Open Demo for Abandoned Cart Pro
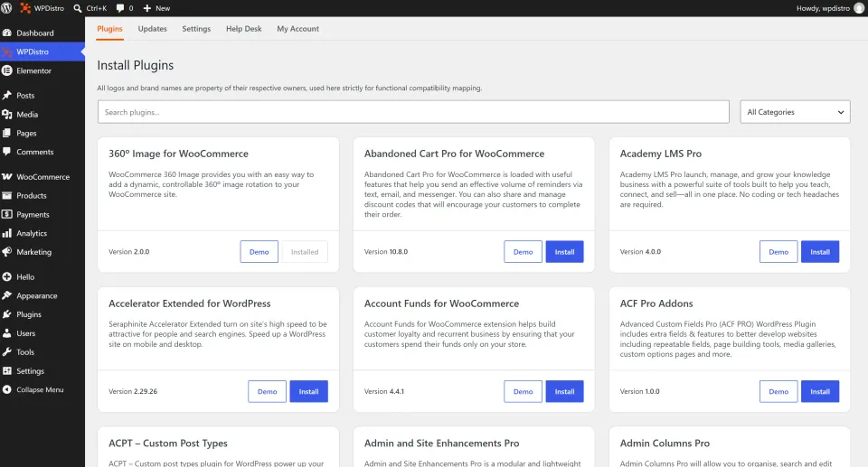Viewport: 868px width, 467px height. [x=523, y=252]
